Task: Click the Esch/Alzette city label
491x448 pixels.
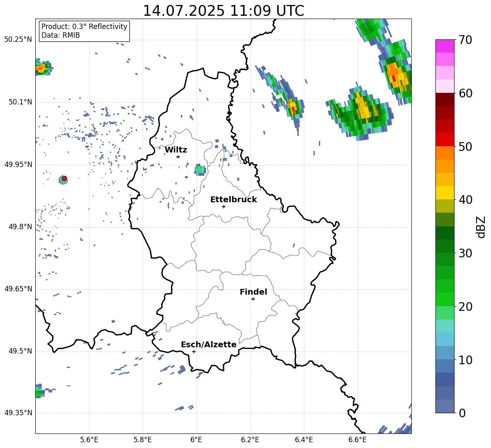Action: coord(209,344)
